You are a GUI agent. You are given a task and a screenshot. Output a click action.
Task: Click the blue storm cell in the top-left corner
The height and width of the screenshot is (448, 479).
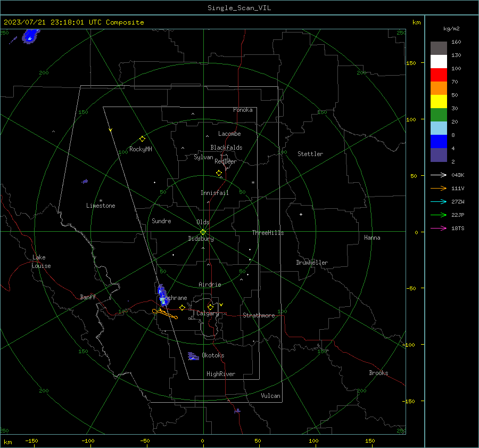coord(30,36)
